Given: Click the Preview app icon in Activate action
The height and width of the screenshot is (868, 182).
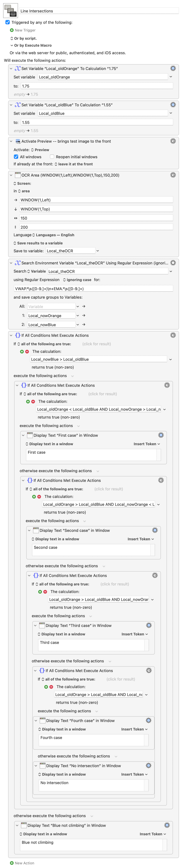Looking at the screenshot, I should tap(18, 142).
